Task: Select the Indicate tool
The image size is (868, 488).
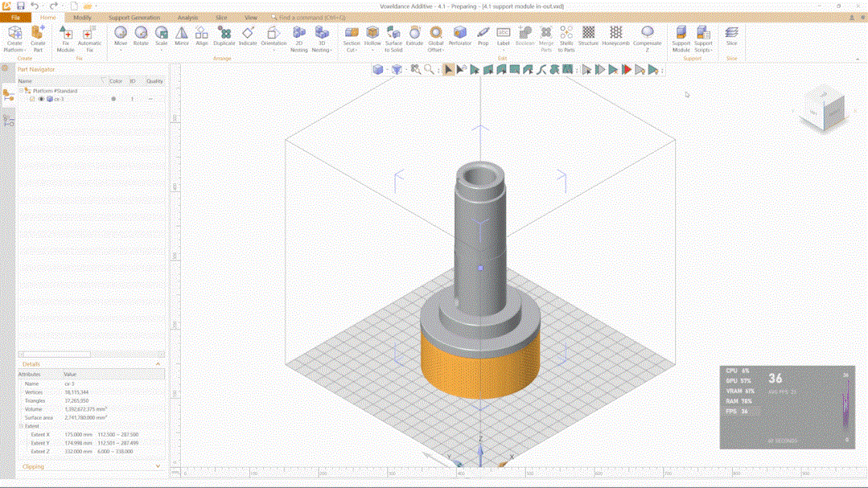Action: click(x=248, y=36)
